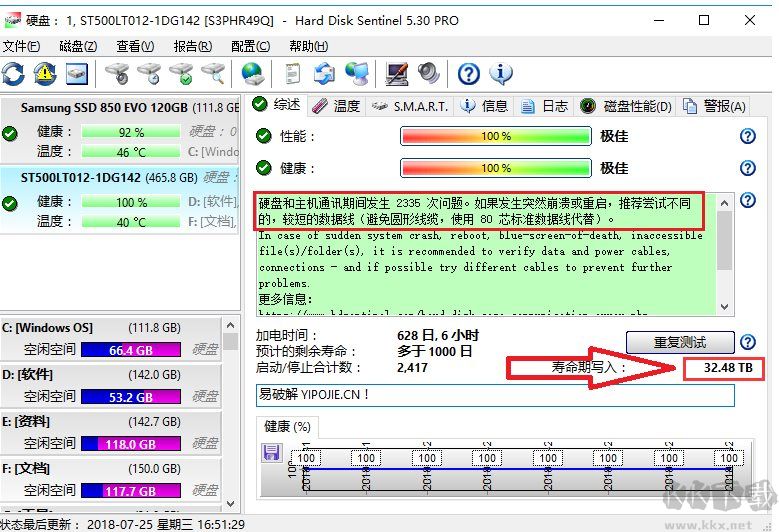Click up arrow of partition list scrollbar

coord(230,326)
